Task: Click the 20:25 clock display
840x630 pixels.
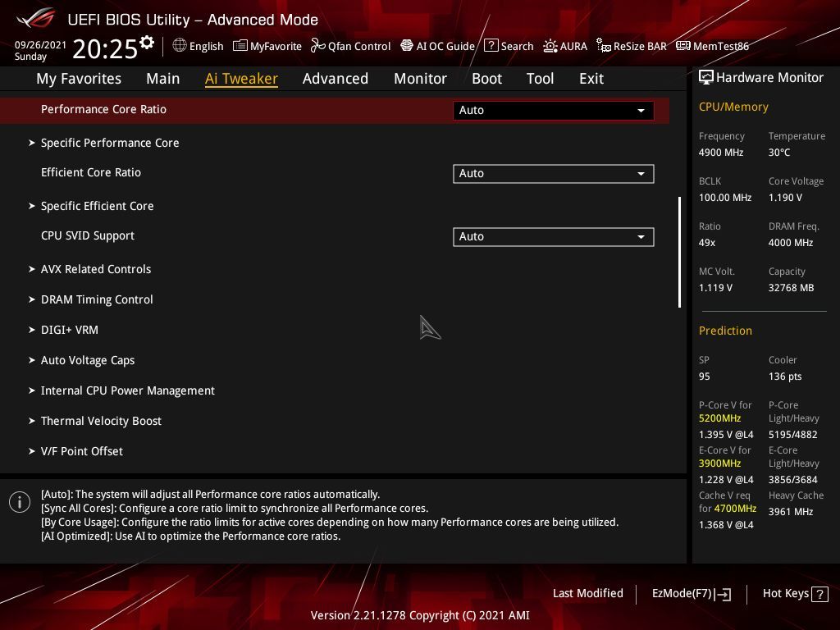Action: (105, 48)
